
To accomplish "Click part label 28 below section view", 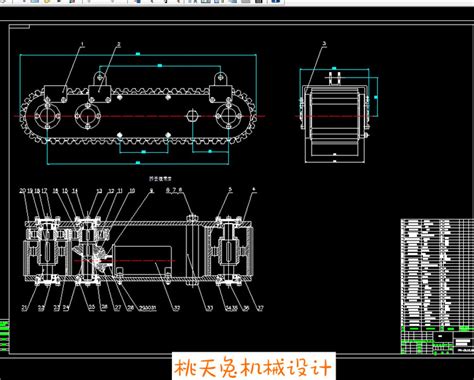I will [x=130, y=308].
